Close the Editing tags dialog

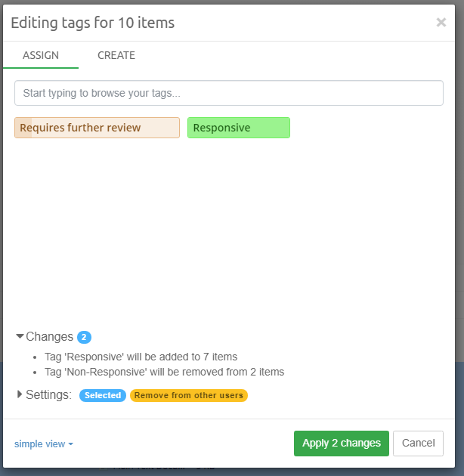coord(441,23)
